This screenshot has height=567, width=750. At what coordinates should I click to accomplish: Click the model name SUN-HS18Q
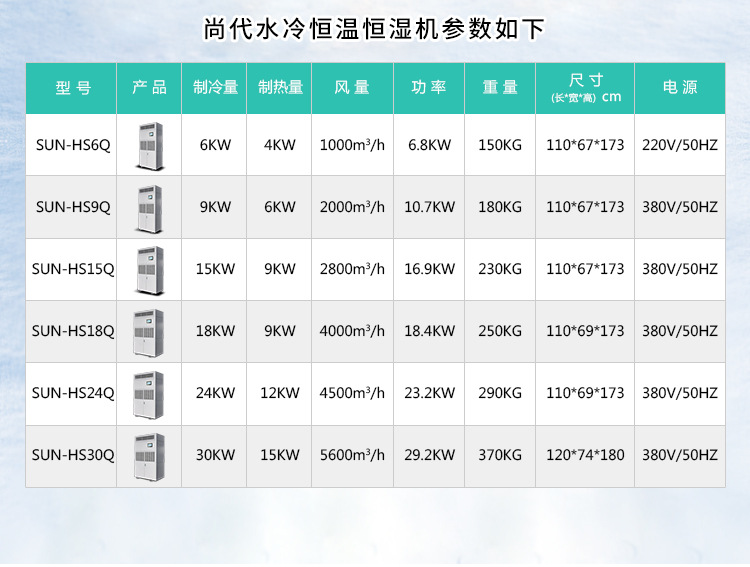[73, 331]
